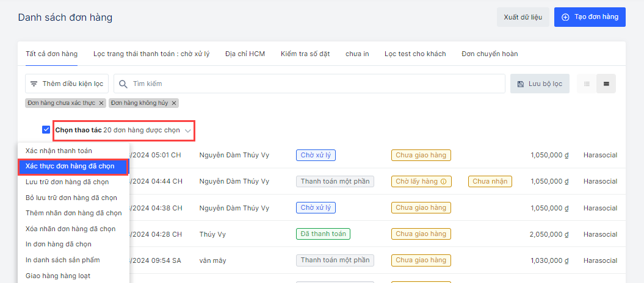Click 1,050,000 đ on 05:01 CH row
This screenshot has height=283, width=644.
(x=549, y=155)
